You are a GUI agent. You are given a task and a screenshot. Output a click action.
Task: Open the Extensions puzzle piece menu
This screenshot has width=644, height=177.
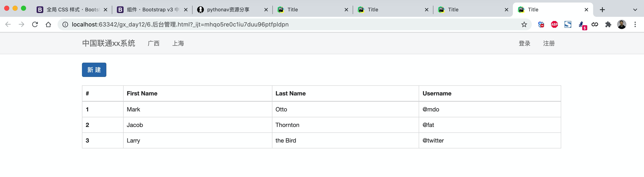[608, 24]
